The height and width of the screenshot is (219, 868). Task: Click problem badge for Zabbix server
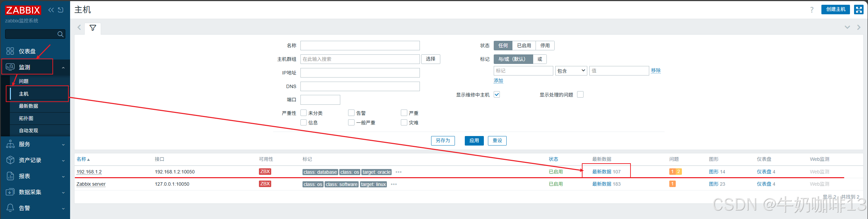pos(672,184)
